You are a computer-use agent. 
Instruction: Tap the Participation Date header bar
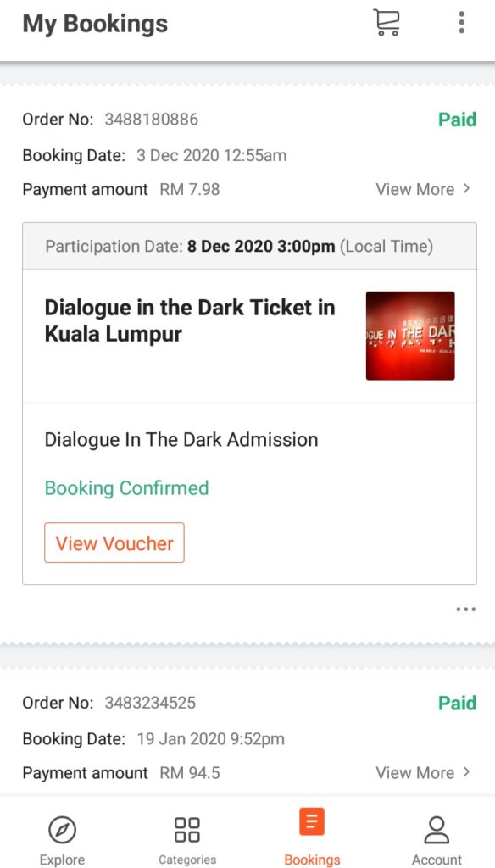click(x=247, y=246)
